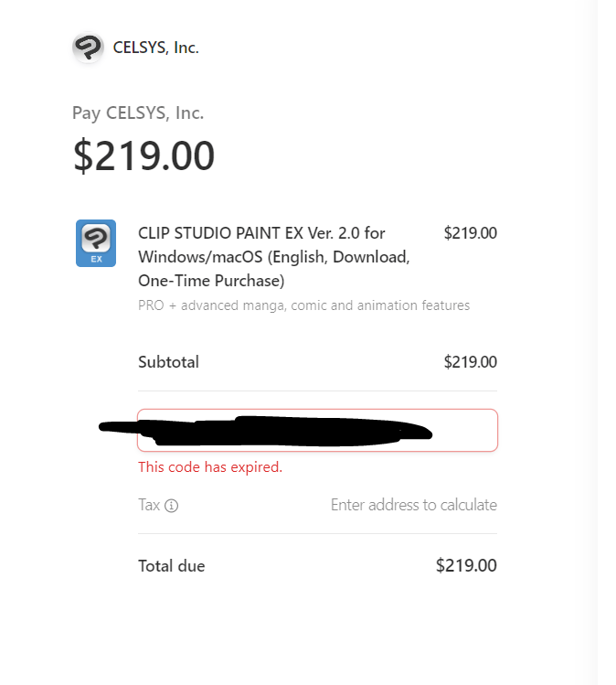
Task: Click the Tax label
Action: (x=149, y=505)
